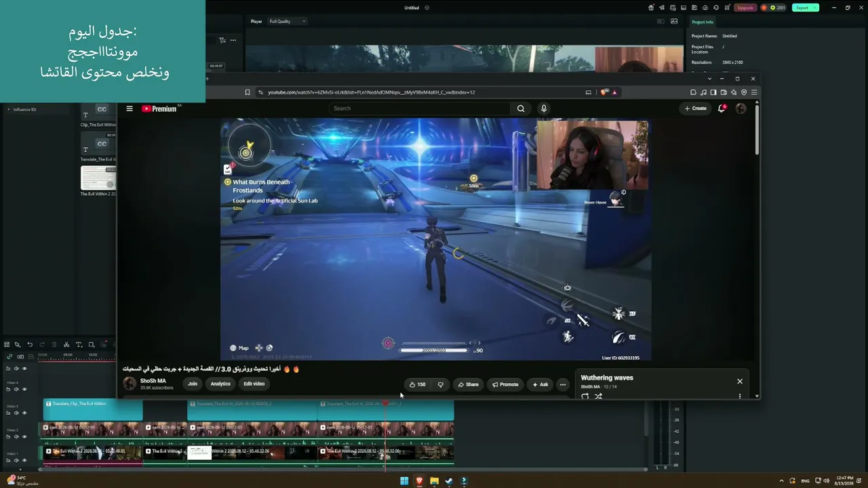Select the Text tool in timeline toolbar
Image resolution: width=868 pixels, height=488 pixels.
[79, 344]
